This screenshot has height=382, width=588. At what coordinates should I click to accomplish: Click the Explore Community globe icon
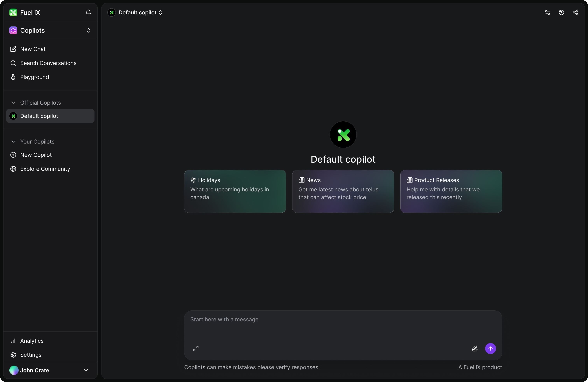(x=13, y=169)
